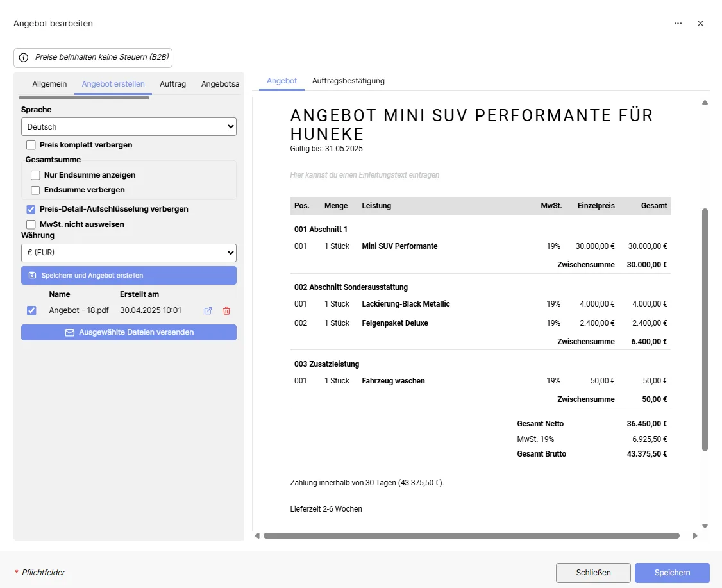
Task: Click the Lackierung-Black Metallic line item
Action: [x=406, y=304]
